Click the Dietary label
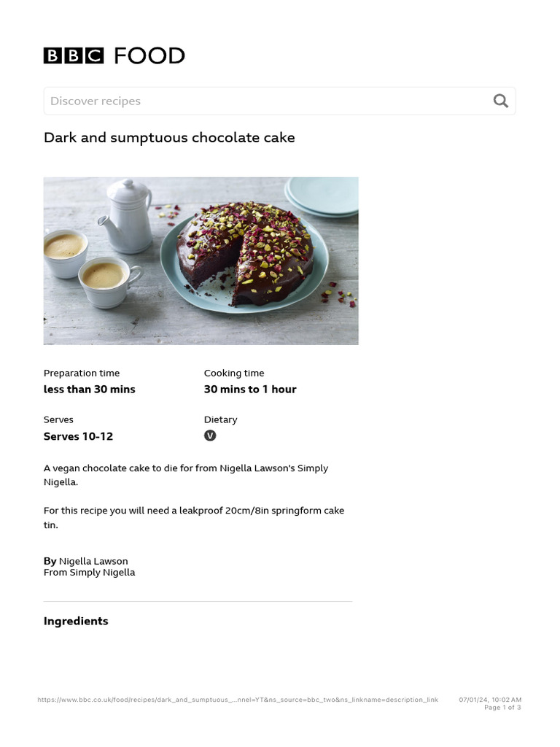560x747 pixels. click(220, 419)
